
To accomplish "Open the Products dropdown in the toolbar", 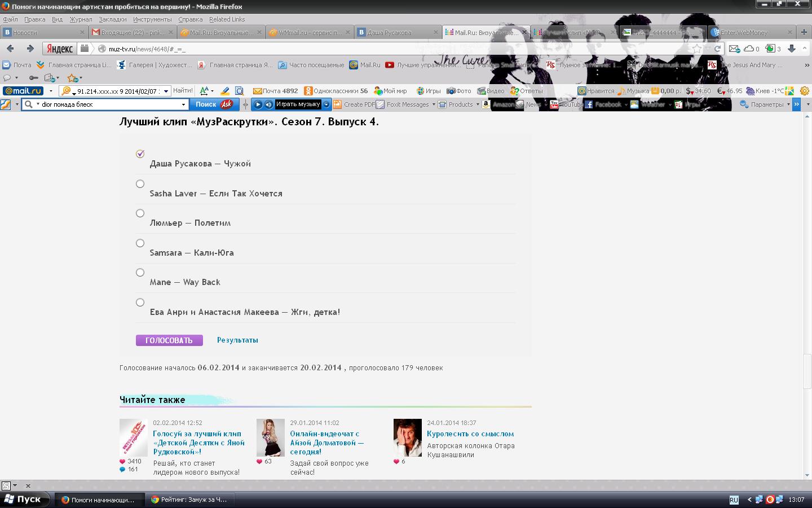I will coord(478,104).
